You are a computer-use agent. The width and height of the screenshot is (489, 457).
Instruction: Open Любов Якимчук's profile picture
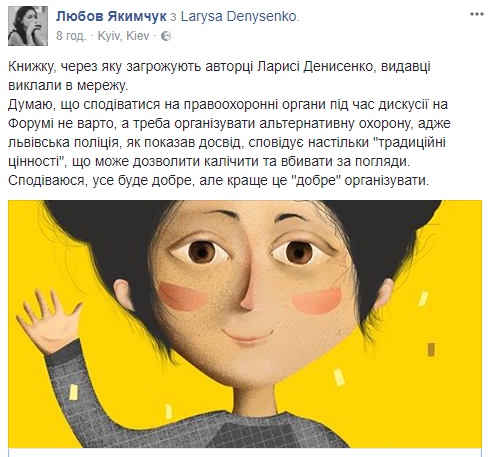click(x=28, y=26)
